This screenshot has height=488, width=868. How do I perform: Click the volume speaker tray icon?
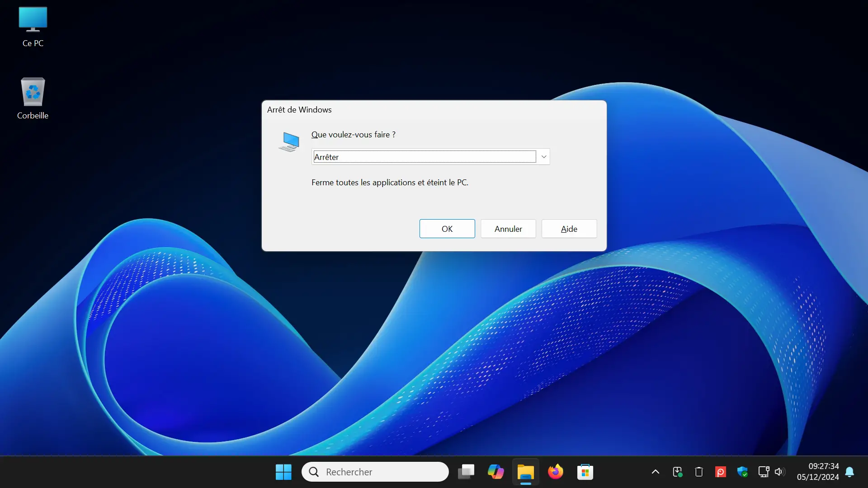[x=779, y=472]
